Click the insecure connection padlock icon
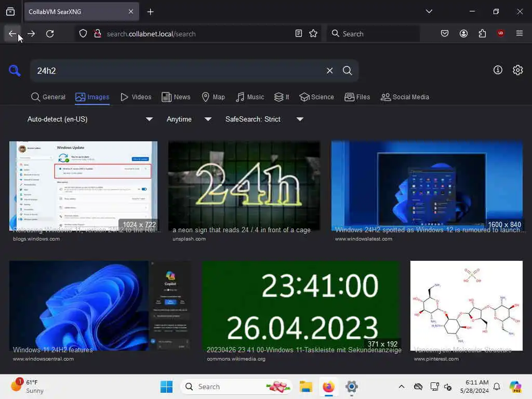The height and width of the screenshot is (399, 532). [98, 34]
